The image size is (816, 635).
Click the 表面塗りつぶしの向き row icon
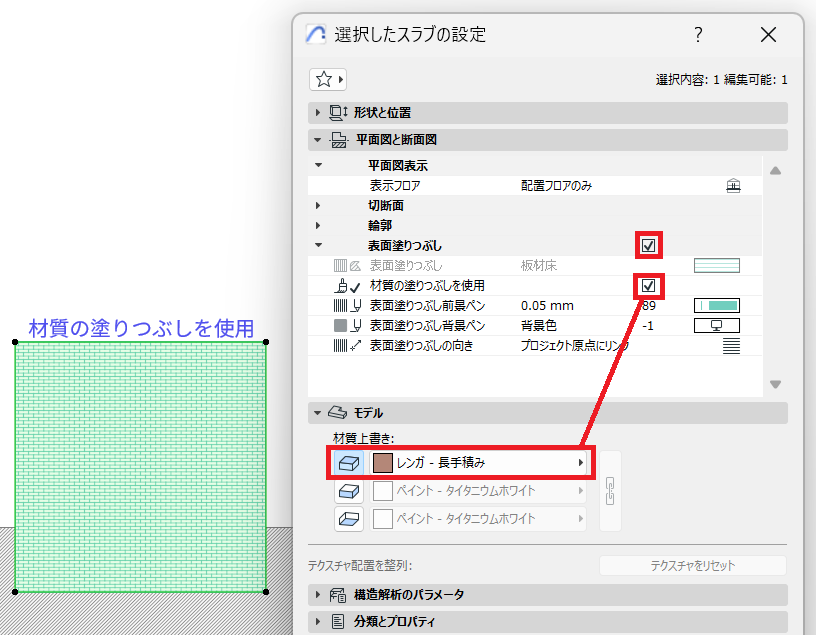pos(347,346)
